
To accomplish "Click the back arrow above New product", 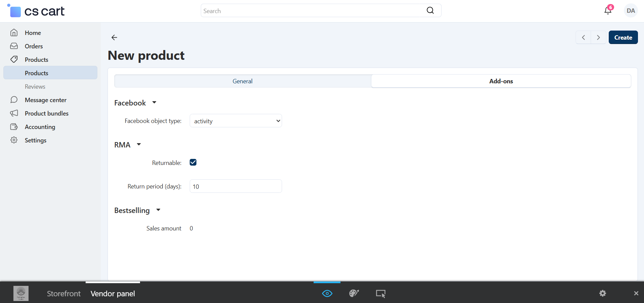I will (x=114, y=37).
